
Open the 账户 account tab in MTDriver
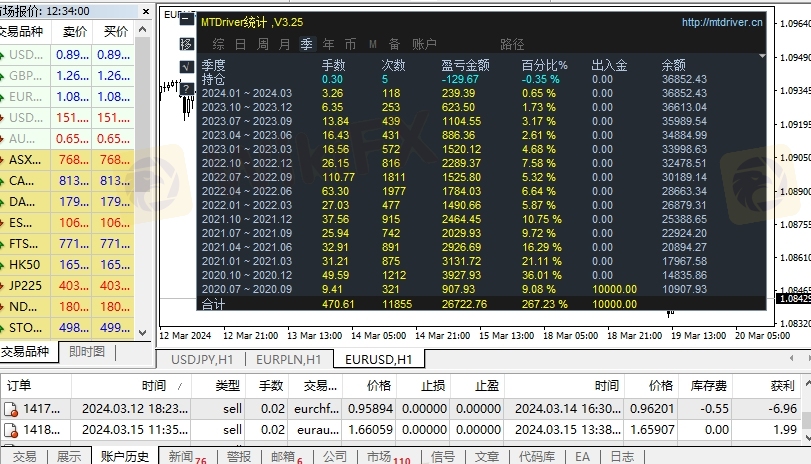(425, 44)
